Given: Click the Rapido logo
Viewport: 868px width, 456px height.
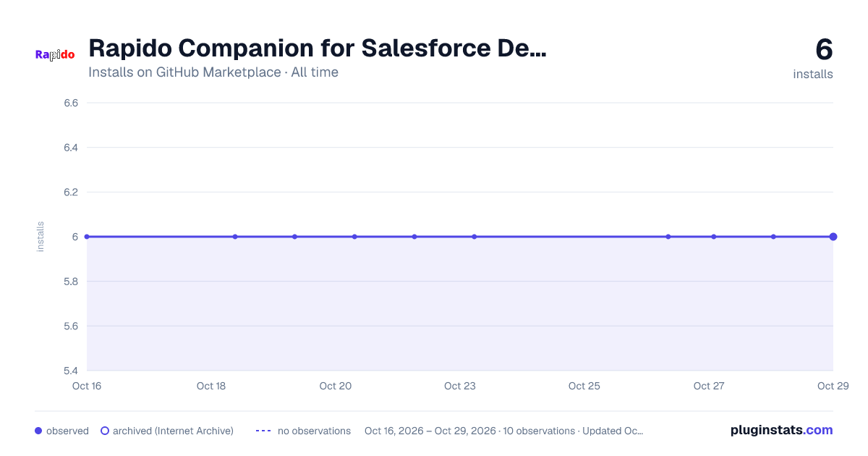Looking at the screenshot, I should [x=55, y=55].
